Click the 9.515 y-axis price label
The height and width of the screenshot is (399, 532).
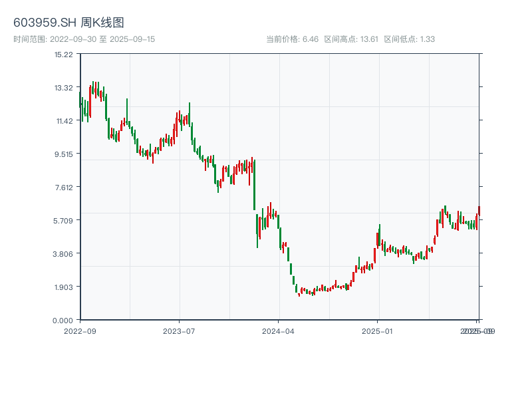tap(64, 154)
